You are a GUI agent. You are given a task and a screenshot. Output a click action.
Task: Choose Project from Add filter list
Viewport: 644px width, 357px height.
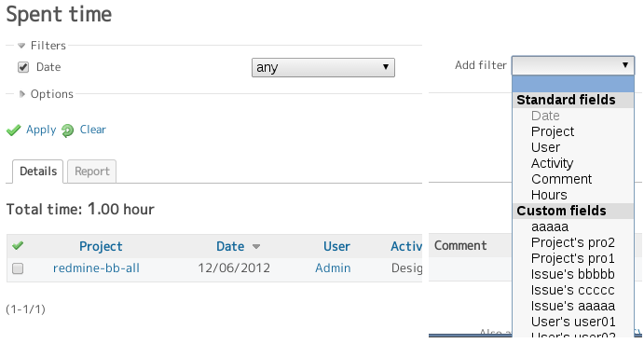pos(553,131)
